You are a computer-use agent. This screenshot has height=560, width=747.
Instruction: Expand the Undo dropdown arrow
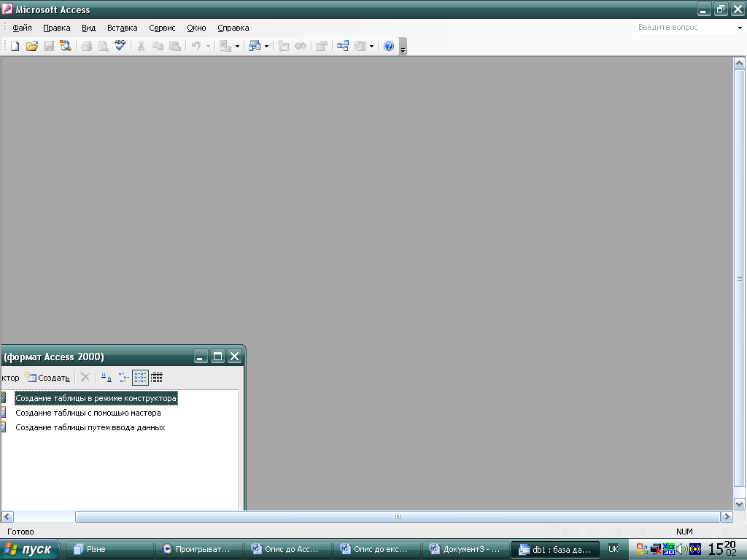click(x=208, y=46)
